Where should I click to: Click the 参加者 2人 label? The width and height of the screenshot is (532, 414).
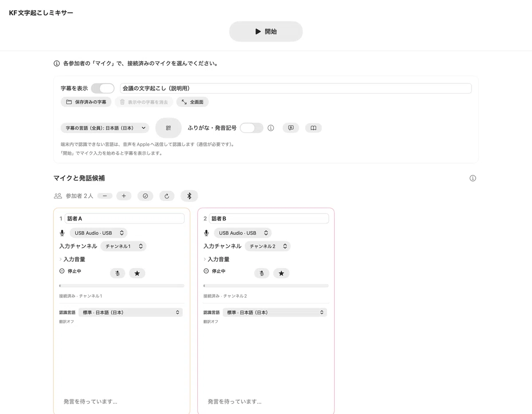tap(79, 196)
